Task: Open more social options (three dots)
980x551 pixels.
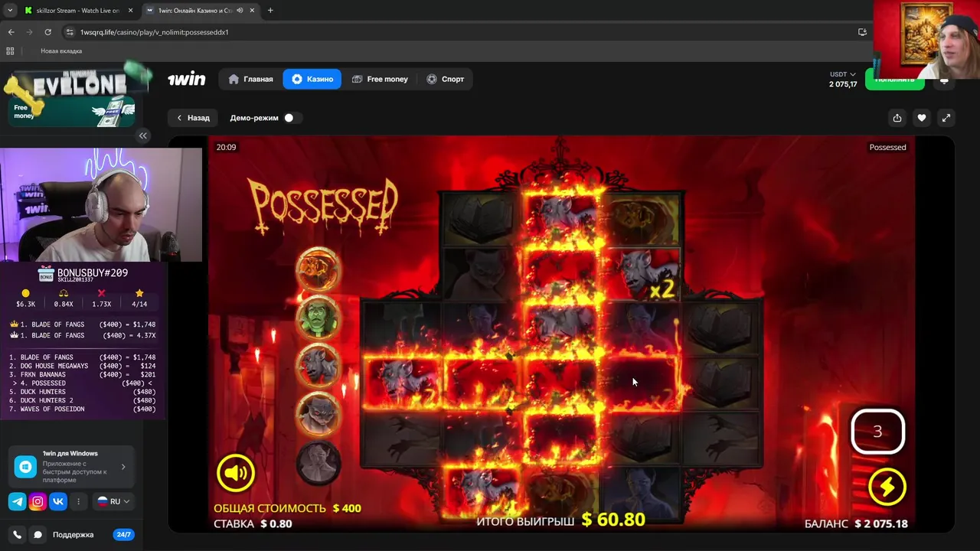Action: (78, 501)
